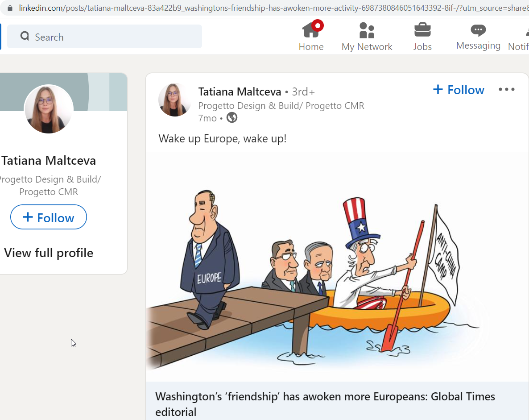Click the padlock icon in the address bar
Viewport: 529px width, 420px height.
point(10,8)
